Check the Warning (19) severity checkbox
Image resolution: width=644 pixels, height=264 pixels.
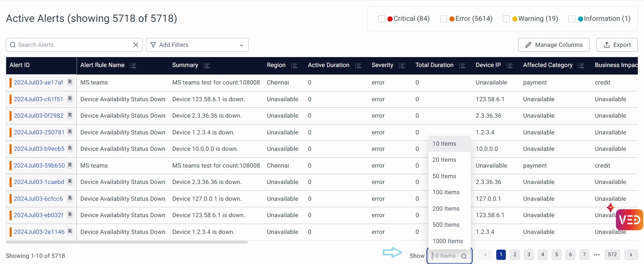pos(506,19)
